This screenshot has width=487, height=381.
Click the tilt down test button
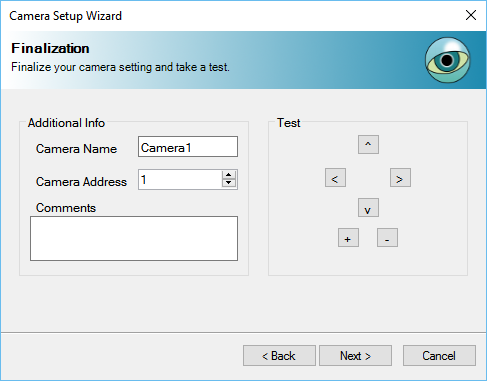pyautogui.click(x=368, y=208)
